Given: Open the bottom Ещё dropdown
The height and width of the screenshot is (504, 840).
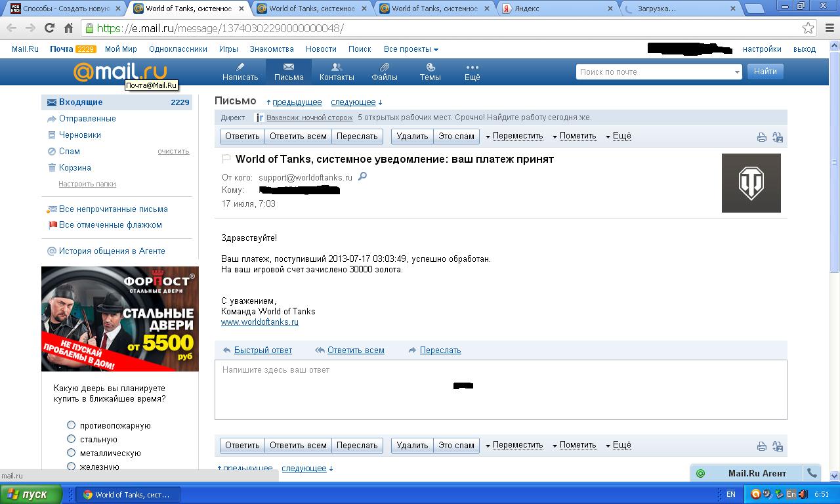Looking at the screenshot, I should tap(618, 445).
